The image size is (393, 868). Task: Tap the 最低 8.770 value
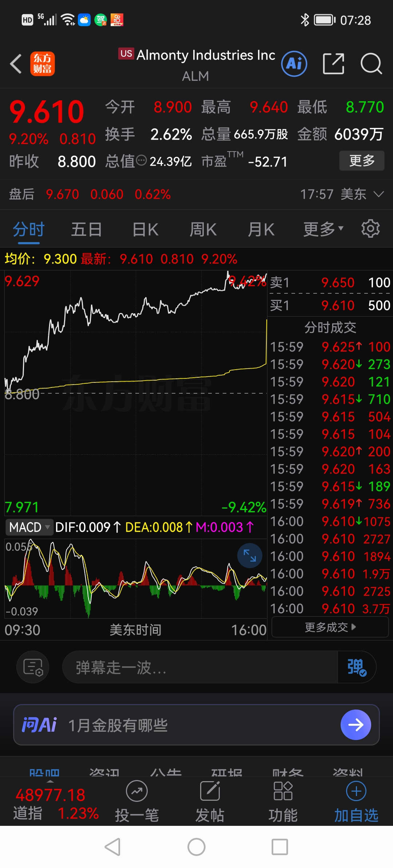365,107
